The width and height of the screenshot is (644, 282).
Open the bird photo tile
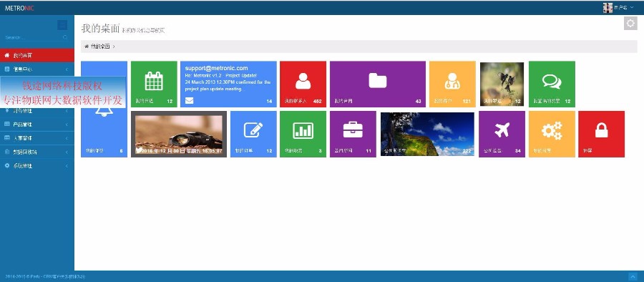point(502,84)
